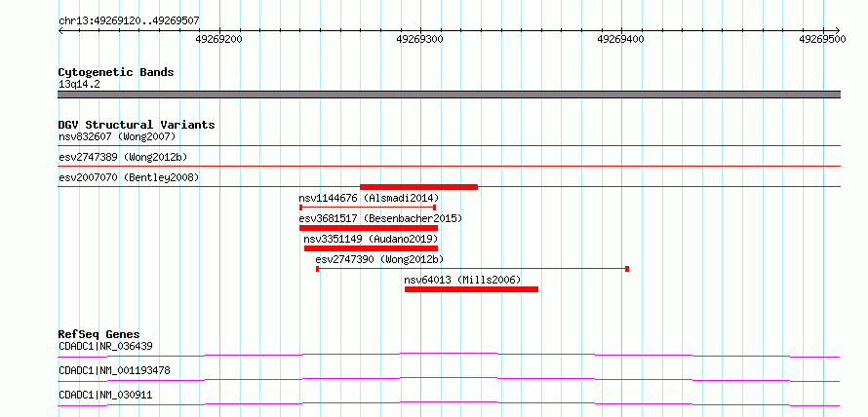Select the RefSeq Genes track title
The image size is (868, 417).
(99, 334)
